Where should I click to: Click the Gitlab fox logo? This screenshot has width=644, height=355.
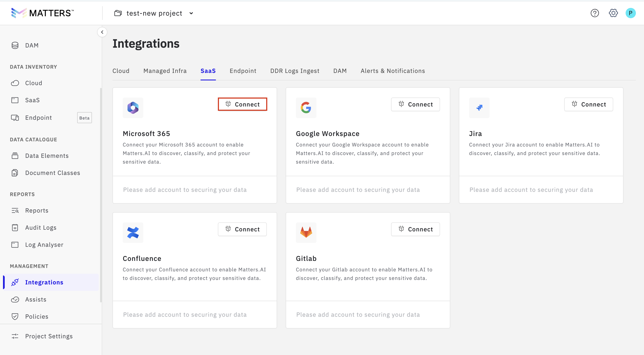tap(306, 232)
